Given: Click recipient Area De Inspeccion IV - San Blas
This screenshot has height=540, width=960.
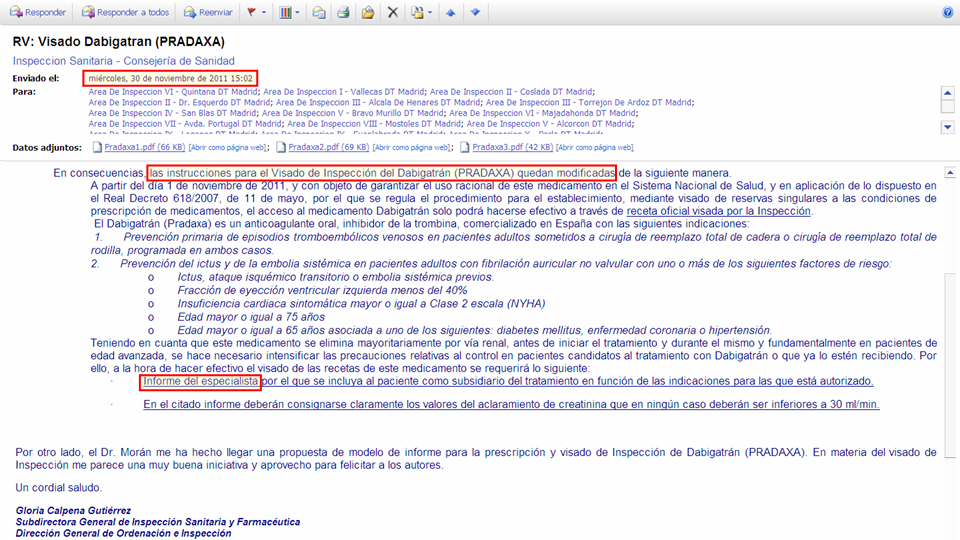Looking at the screenshot, I should click(x=172, y=113).
